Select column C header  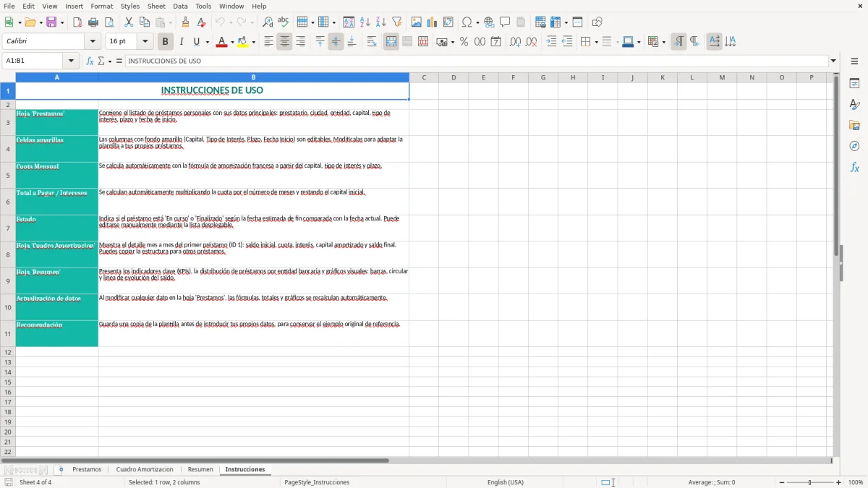[x=424, y=77]
